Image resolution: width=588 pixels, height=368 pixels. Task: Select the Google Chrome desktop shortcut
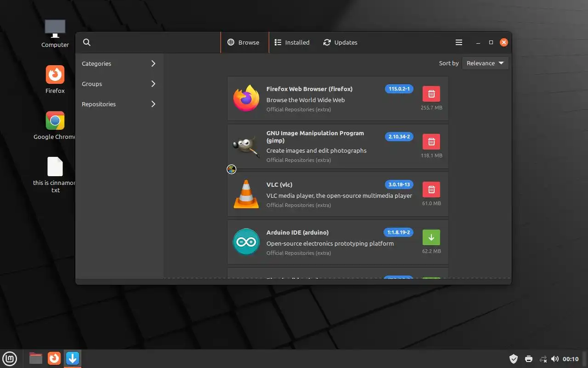[x=55, y=126]
